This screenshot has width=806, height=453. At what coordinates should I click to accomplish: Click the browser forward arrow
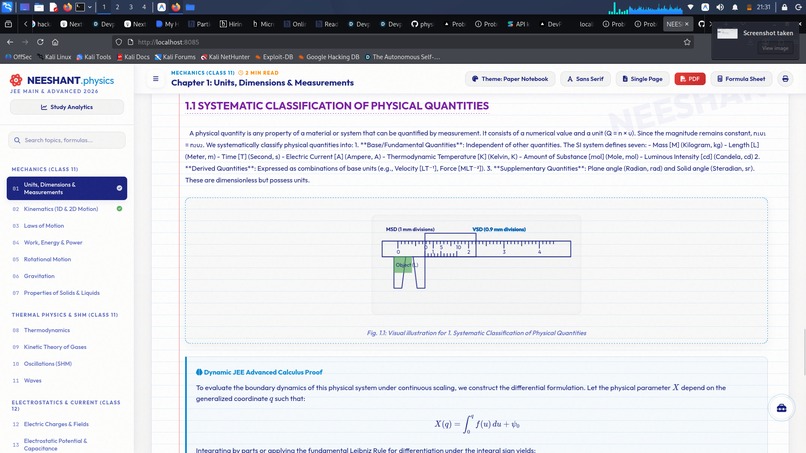click(25, 42)
